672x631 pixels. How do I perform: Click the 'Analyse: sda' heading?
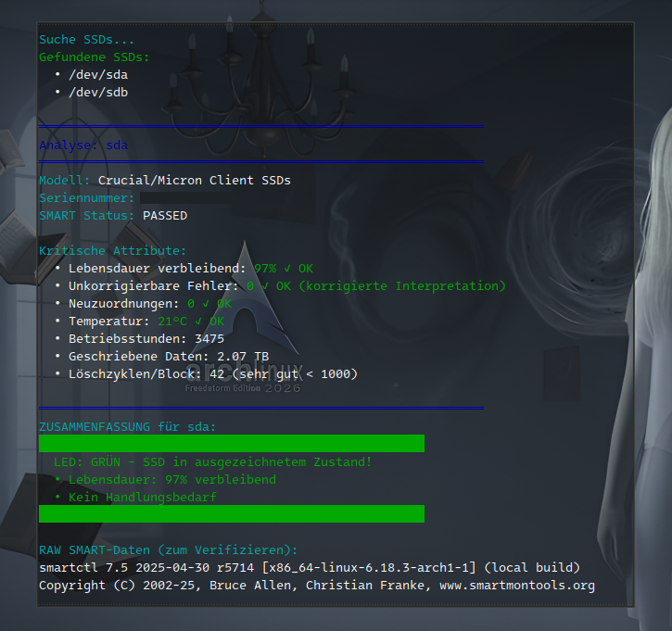tap(83, 145)
